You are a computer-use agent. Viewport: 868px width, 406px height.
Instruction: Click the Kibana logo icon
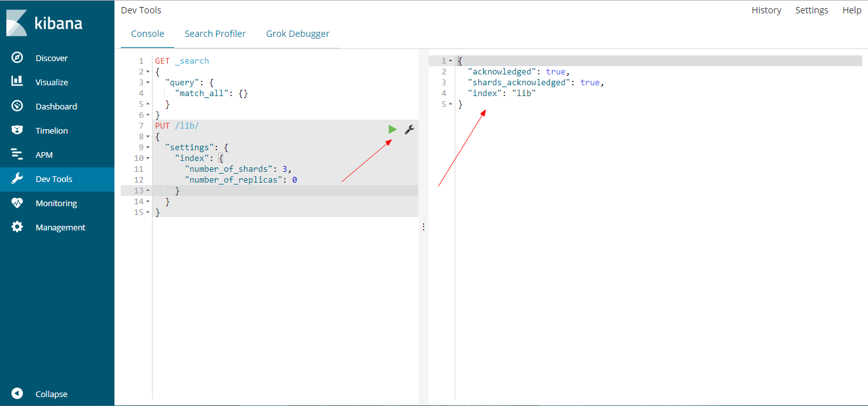pyautogui.click(x=17, y=23)
